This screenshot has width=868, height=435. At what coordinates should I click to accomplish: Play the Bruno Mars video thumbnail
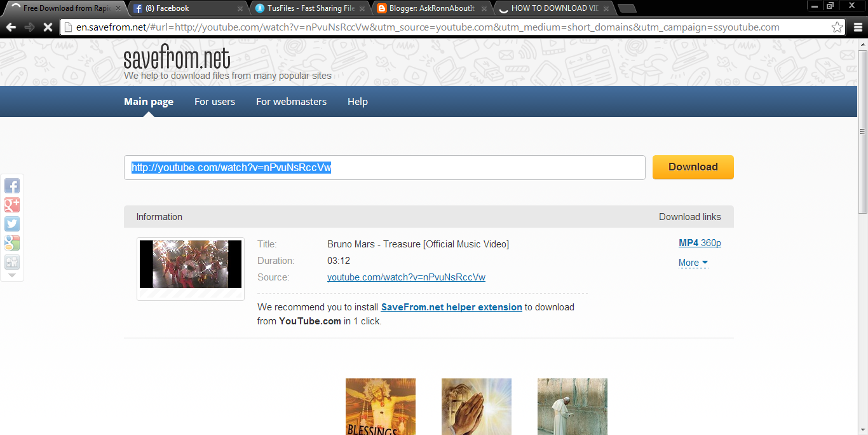[x=191, y=264]
